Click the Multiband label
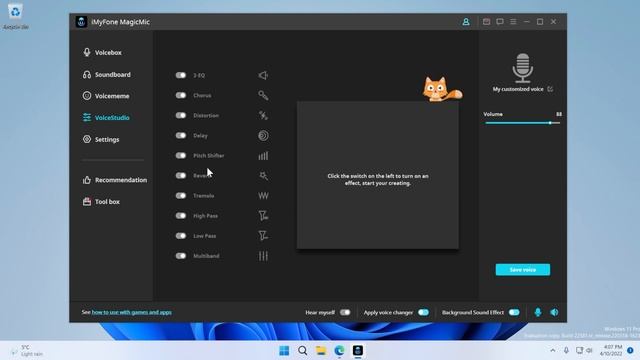Screen dimensions: 640x360 coord(206,256)
